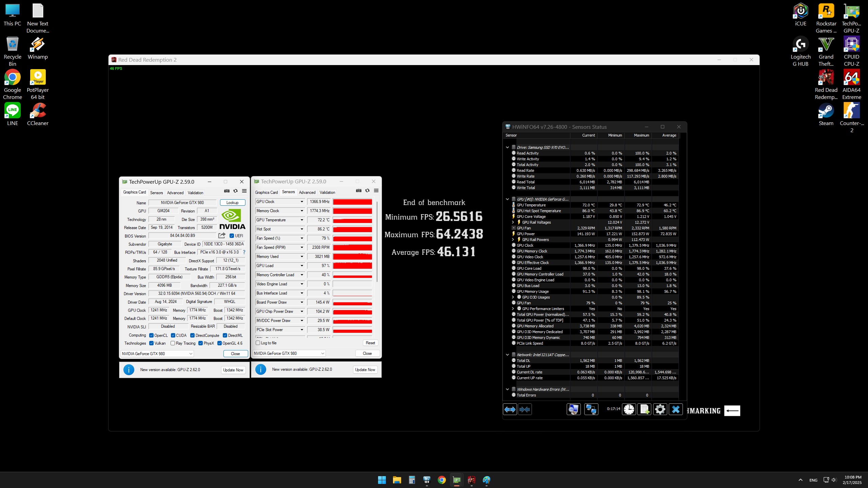Open Logitech G HUB desktop icon
868x488 pixels.
tap(801, 52)
